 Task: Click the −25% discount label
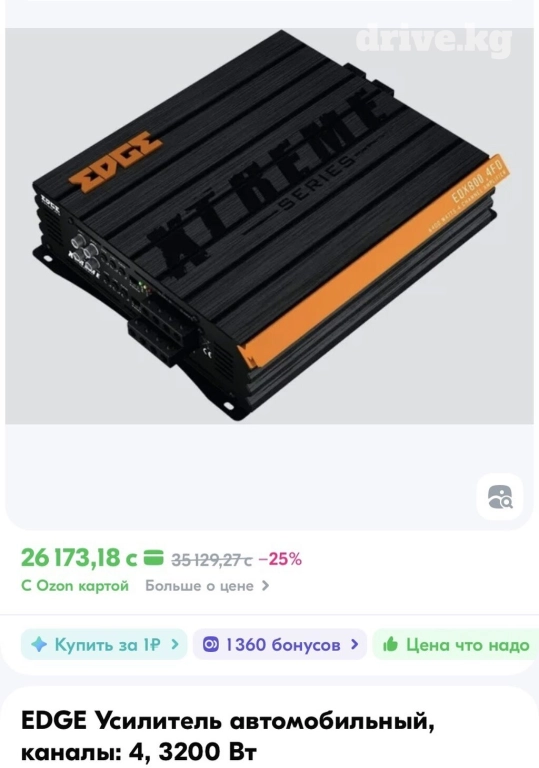point(280,559)
